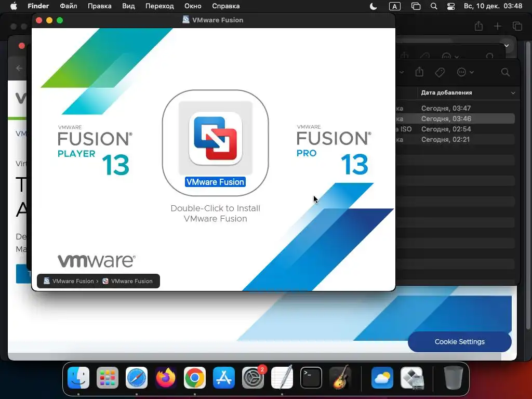The image size is (532, 399).
Task: Open Finder from the Dock
Action: coord(78,378)
